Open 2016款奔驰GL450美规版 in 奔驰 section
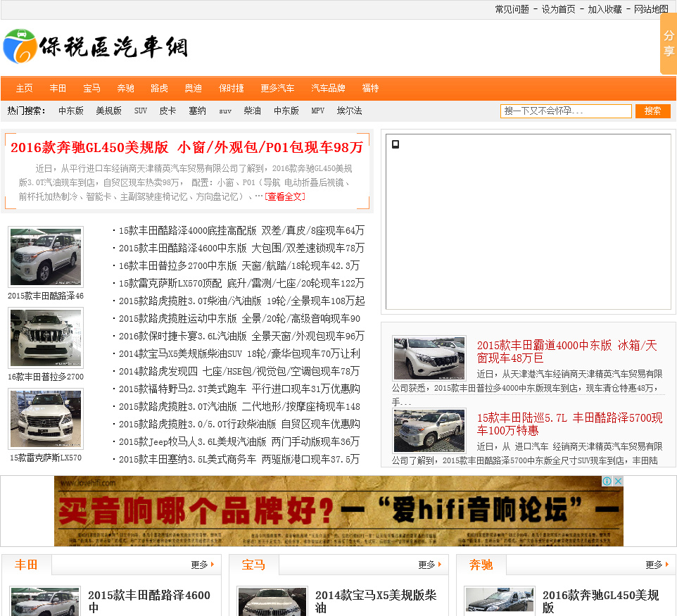 [x=600, y=601]
